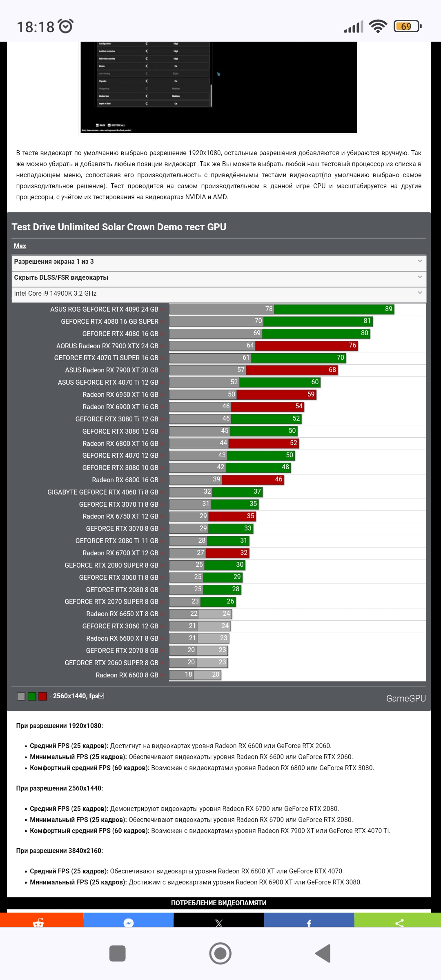Viewport: 441px width, 980px height.
Task: Tap the Android home circle button
Action: point(220,953)
